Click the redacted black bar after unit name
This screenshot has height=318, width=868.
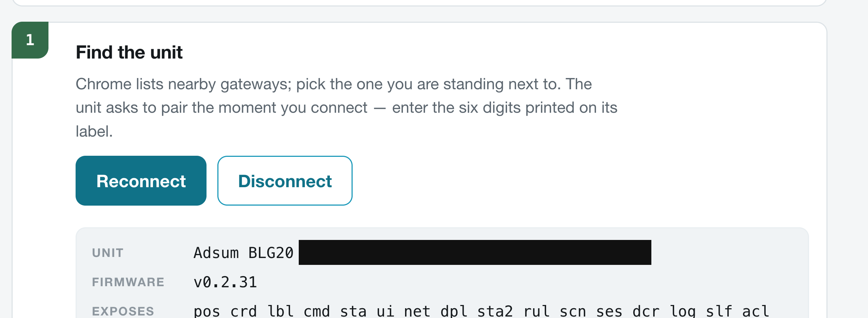(x=475, y=252)
